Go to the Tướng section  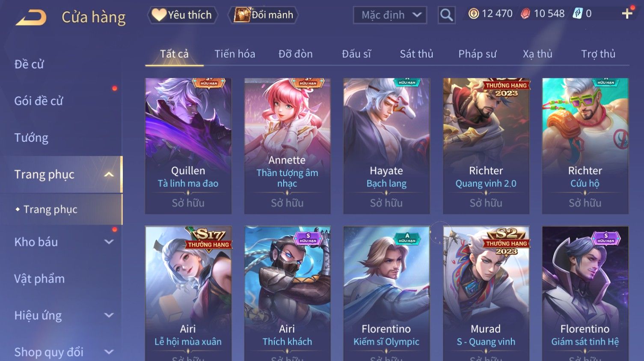31,138
